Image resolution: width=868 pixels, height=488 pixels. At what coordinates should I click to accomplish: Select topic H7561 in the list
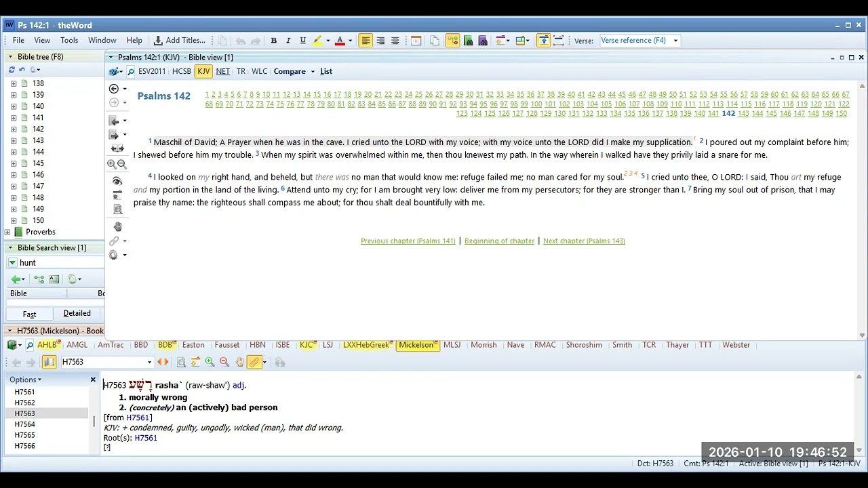click(25, 392)
